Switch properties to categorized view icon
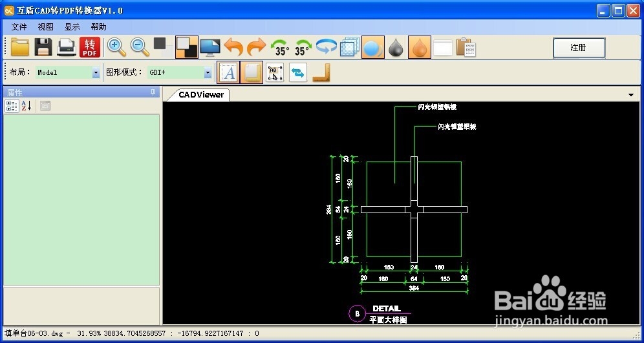This screenshot has height=343, width=644. 12,106
